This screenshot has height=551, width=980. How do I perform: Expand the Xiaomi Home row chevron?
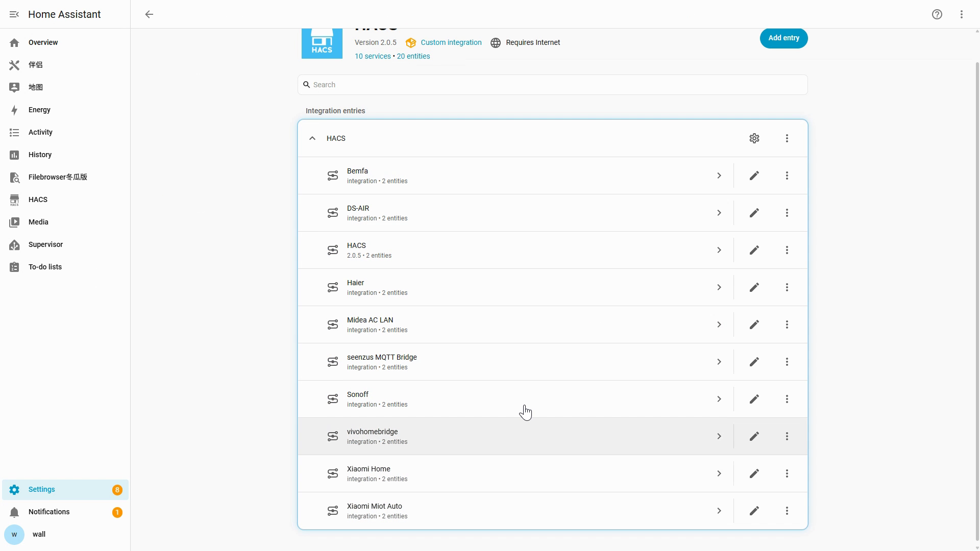coord(719,473)
